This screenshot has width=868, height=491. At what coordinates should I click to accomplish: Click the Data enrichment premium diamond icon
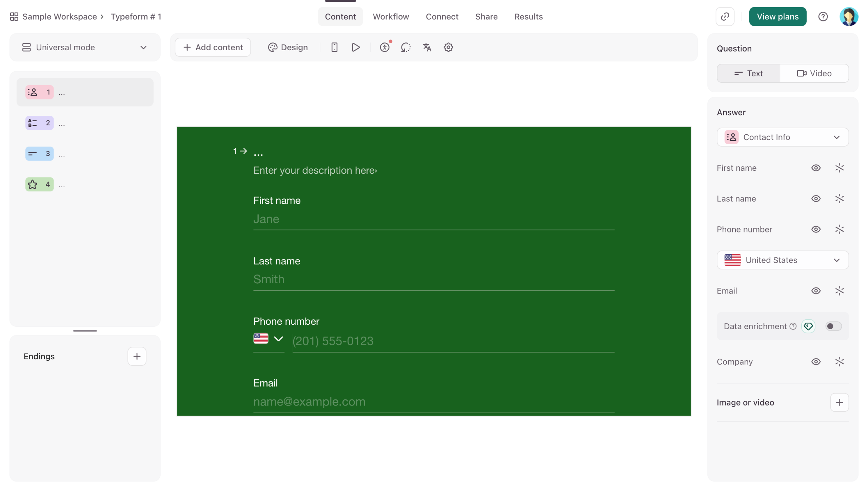(x=808, y=326)
